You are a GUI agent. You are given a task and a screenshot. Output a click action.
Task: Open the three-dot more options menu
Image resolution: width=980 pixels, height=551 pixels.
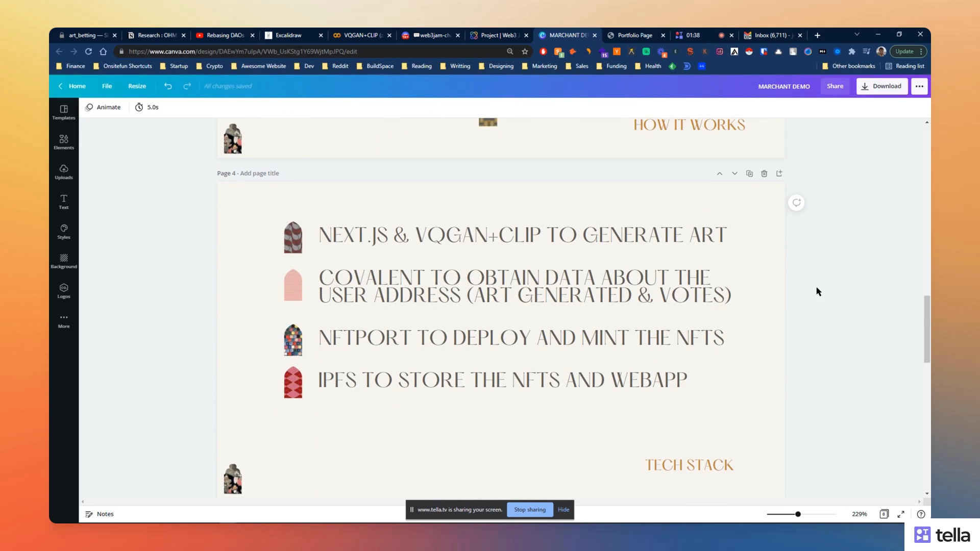click(x=919, y=86)
